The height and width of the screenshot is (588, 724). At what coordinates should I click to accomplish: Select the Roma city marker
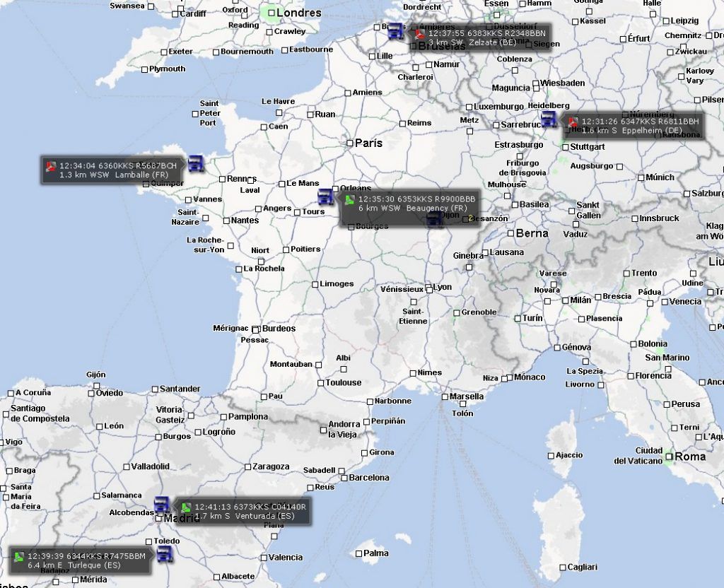click(669, 457)
